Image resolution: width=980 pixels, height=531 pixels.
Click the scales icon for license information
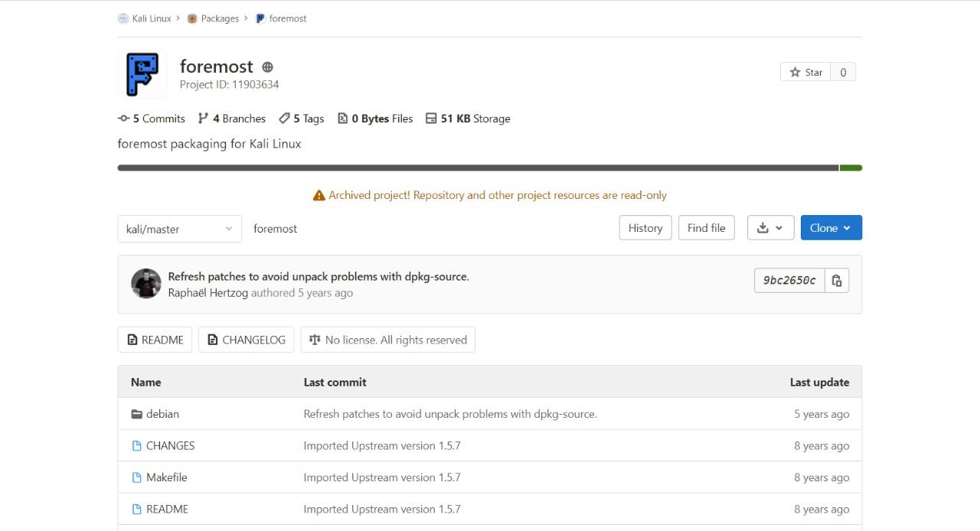(x=315, y=339)
